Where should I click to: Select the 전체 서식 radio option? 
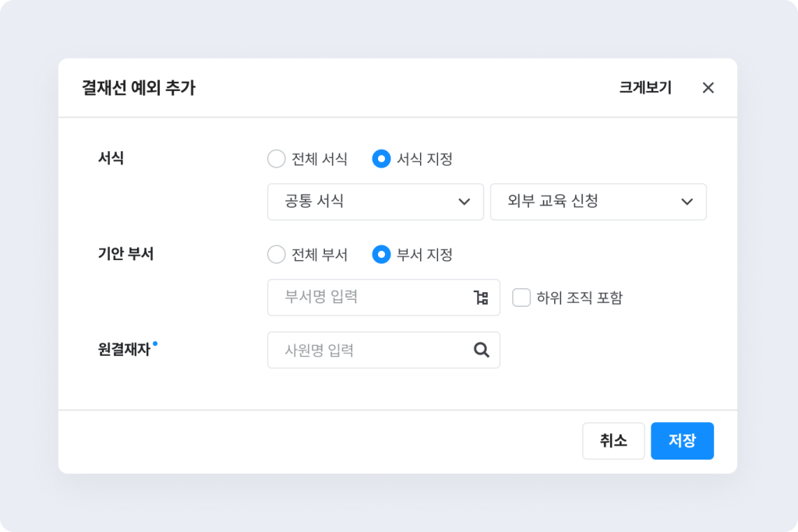pos(277,159)
